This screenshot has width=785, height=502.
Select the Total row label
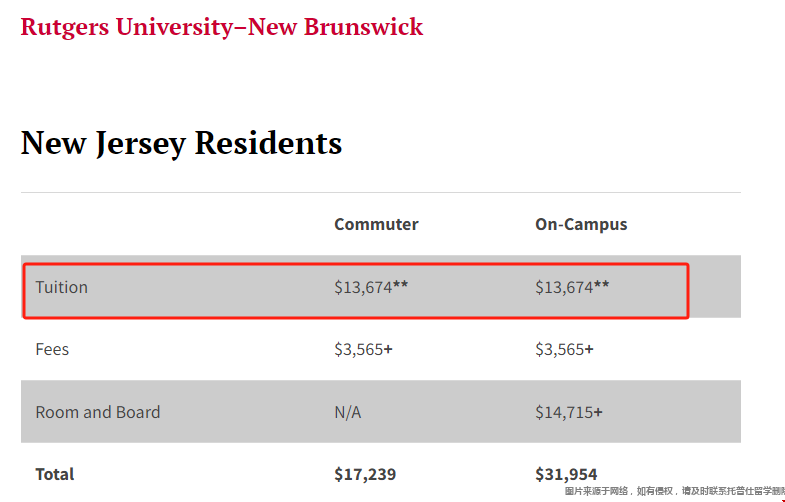[55, 474]
